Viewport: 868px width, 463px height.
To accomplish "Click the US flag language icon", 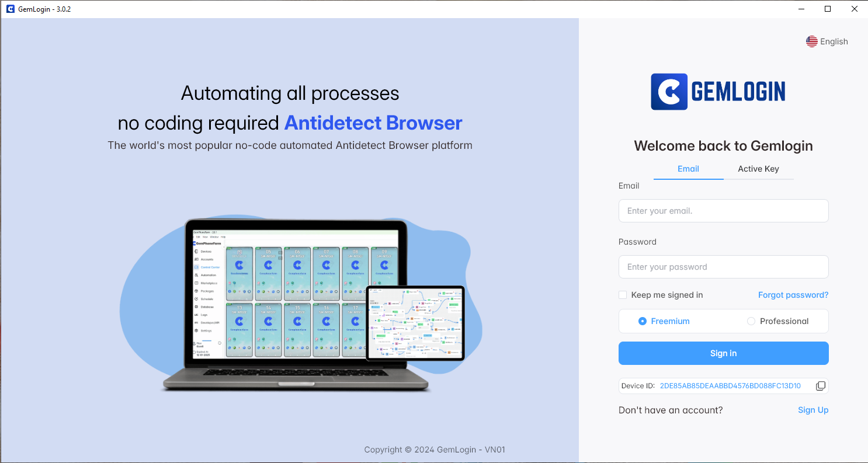I will [811, 41].
